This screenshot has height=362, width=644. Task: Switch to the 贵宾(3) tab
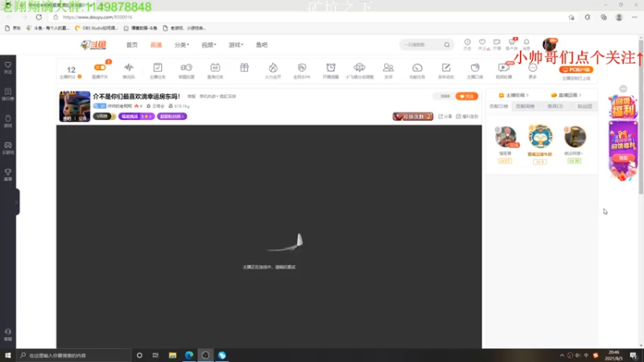click(x=555, y=106)
